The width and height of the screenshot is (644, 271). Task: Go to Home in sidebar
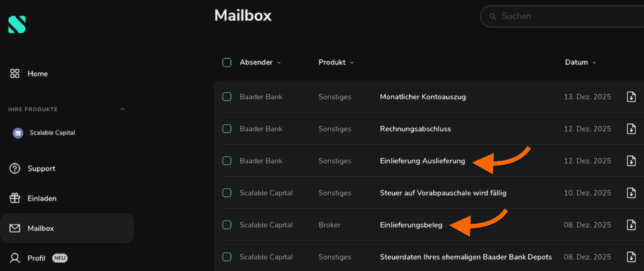click(37, 74)
